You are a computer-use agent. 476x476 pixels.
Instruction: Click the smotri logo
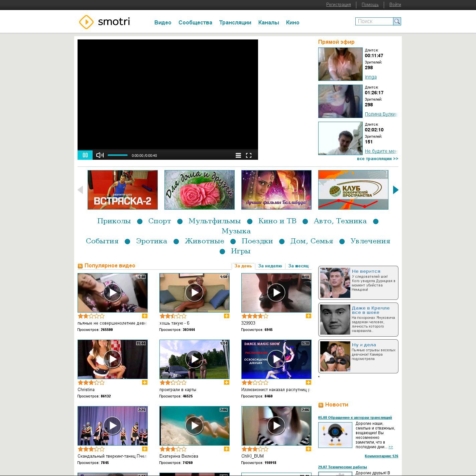(x=104, y=22)
